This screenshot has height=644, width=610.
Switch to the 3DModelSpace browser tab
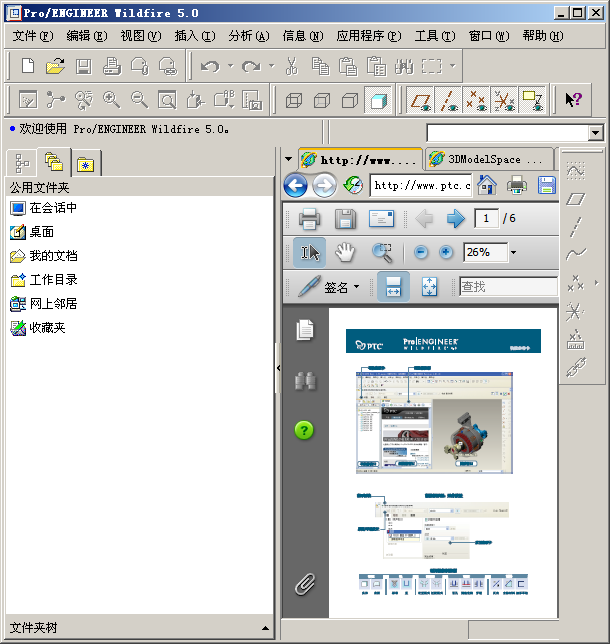coord(488,159)
